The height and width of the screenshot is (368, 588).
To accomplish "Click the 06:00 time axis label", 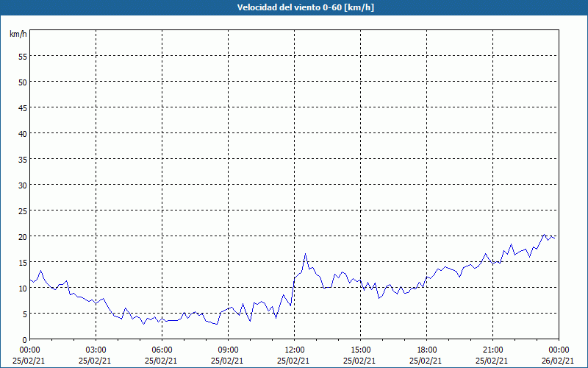I will point(162,350).
